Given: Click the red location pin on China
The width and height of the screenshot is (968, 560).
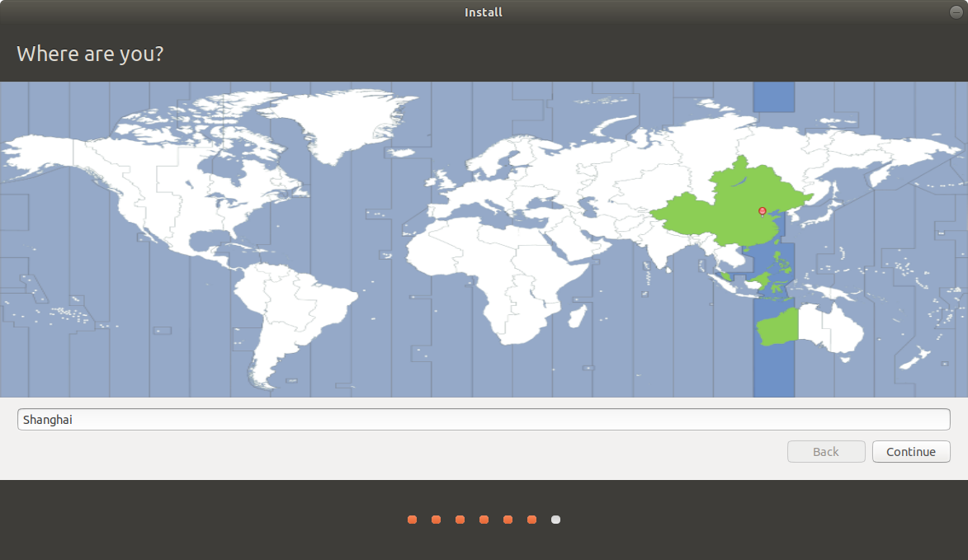Looking at the screenshot, I should (x=763, y=211).
